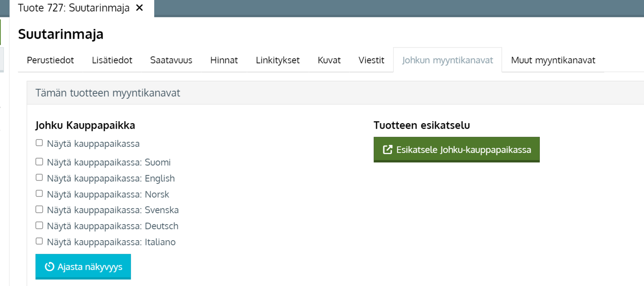
Task: Open the Muut myyntikanavat tab
Action: (553, 60)
